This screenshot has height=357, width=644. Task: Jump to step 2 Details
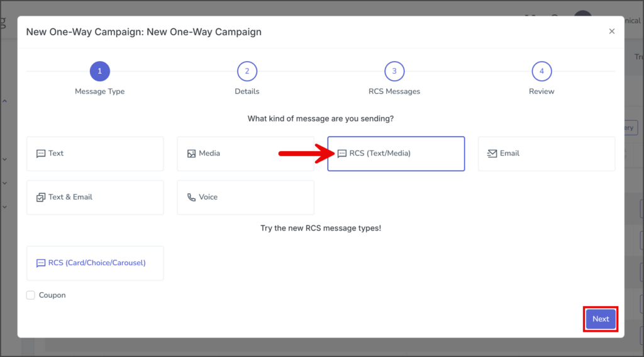pos(247,71)
